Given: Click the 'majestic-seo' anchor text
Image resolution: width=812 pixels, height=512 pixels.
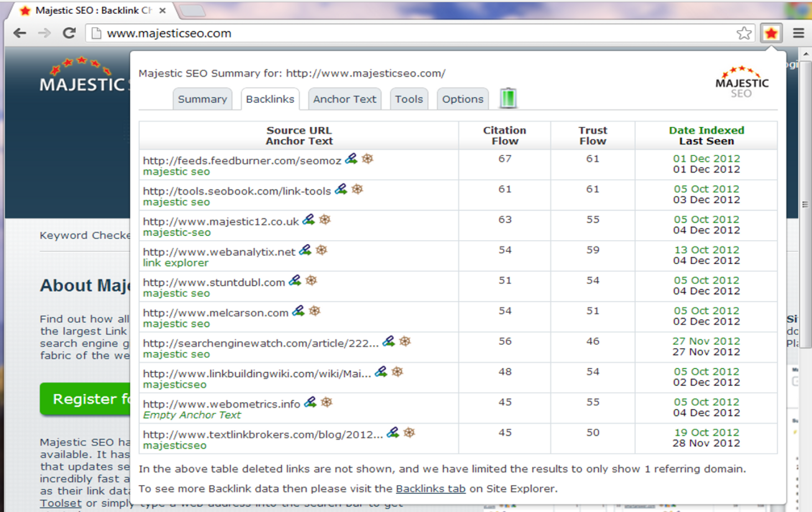Looking at the screenshot, I should (x=177, y=232).
